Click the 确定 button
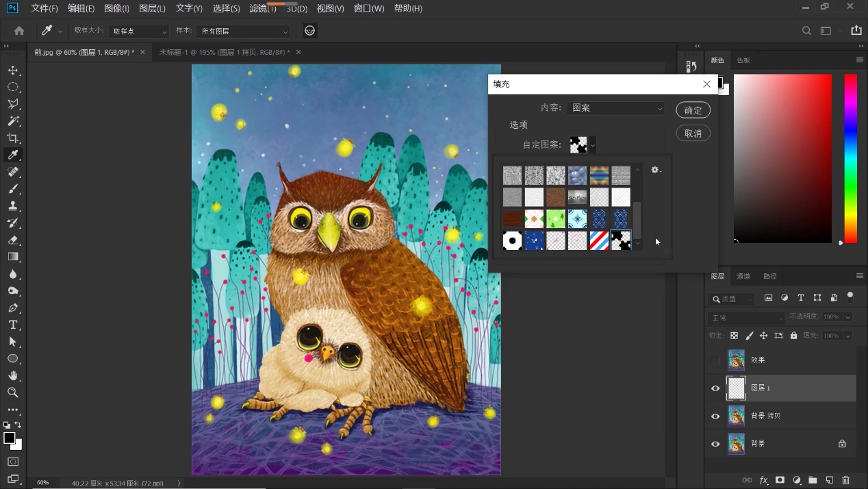Screen dimensions: 868x489 tap(693, 110)
